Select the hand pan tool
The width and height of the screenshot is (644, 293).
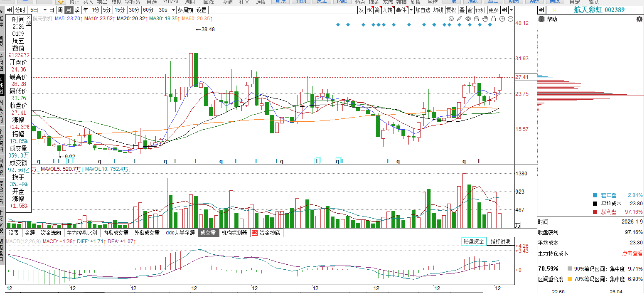pos(485,19)
